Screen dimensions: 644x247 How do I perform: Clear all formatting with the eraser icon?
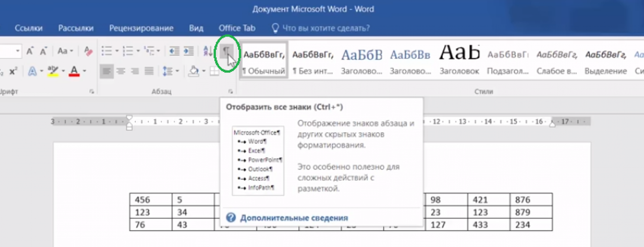click(x=88, y=51)
